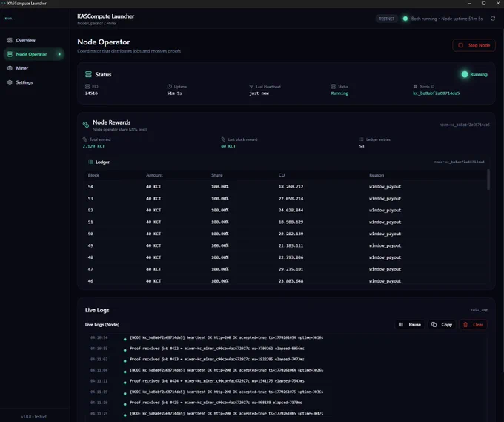Click the Copy button clipboard icon
This screenshot has width=504, height=422.
pos(434,325)
